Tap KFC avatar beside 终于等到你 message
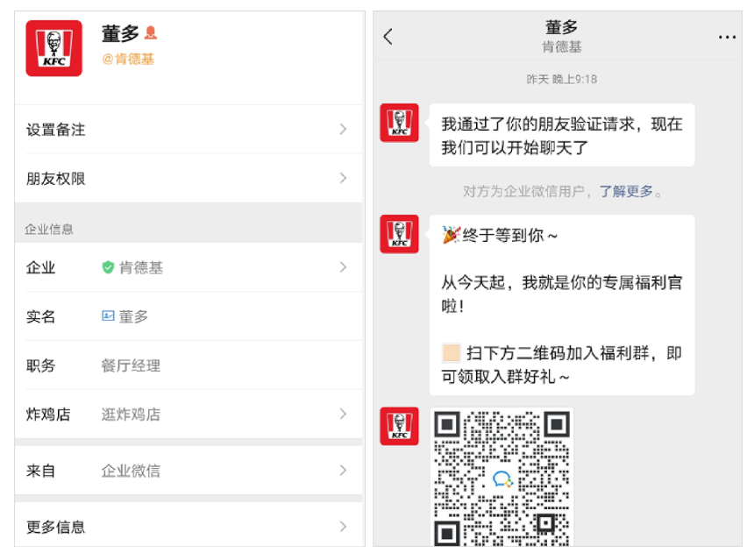The height and width of the screenshot is (560, 754). [399, 234]
